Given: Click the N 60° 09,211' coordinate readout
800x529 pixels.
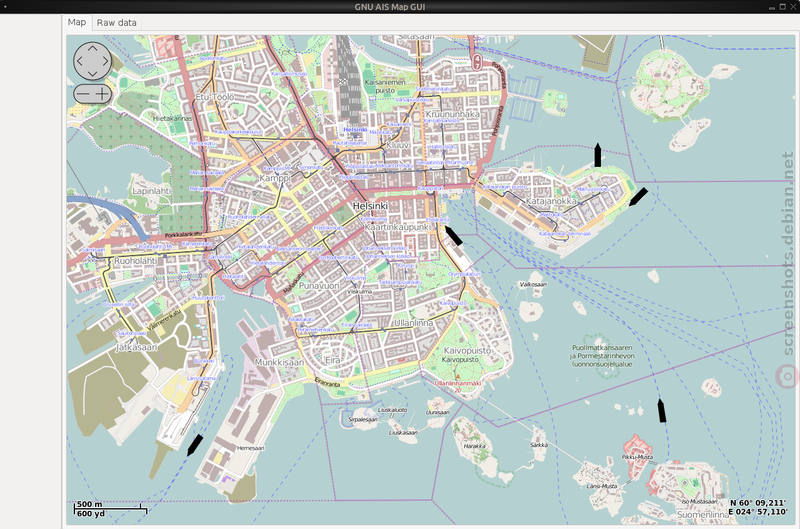Looking at the screenshot, I should point(757,503).
